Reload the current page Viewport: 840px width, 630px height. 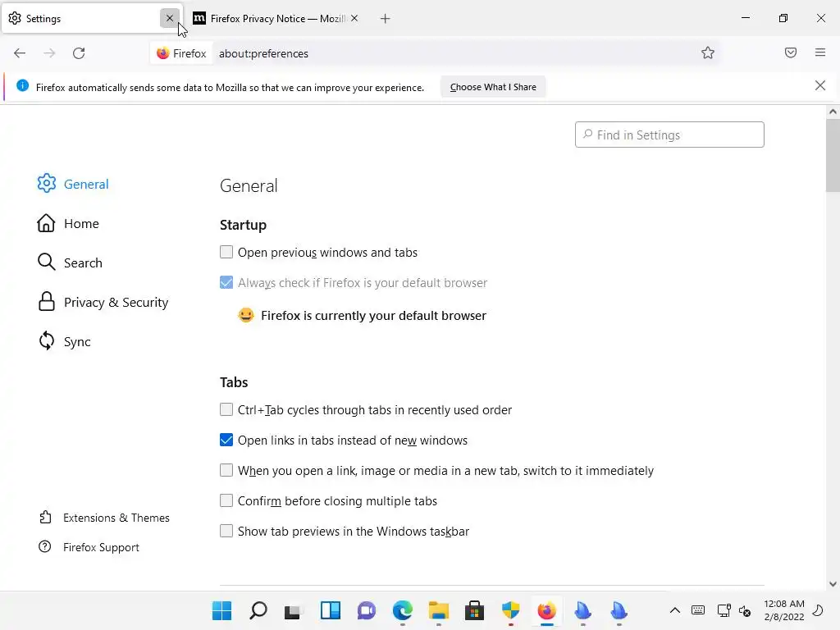79,53
